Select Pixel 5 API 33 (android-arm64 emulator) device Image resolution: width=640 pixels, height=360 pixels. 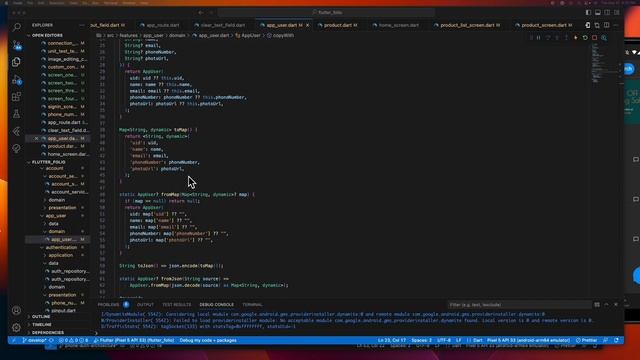coord(528,340)
